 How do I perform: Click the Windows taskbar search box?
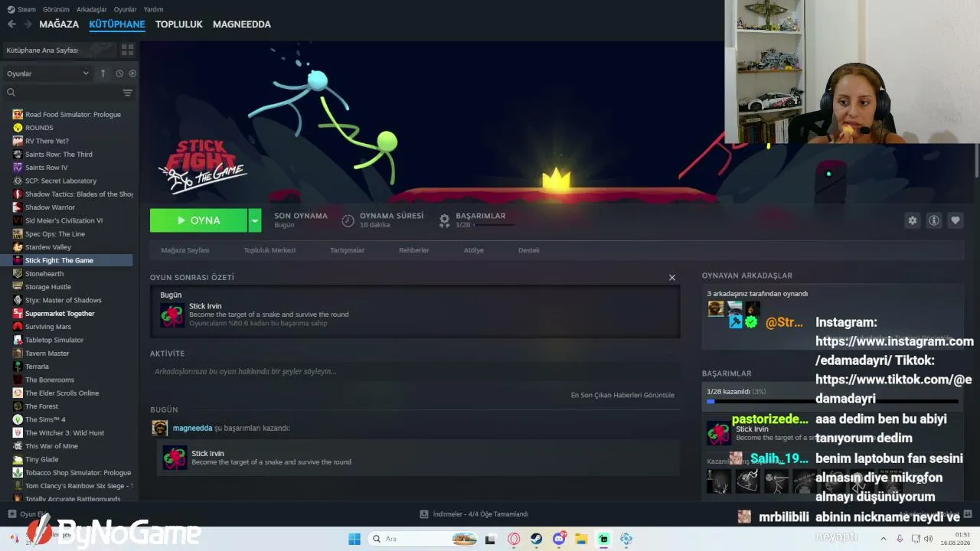coord(423,539)
